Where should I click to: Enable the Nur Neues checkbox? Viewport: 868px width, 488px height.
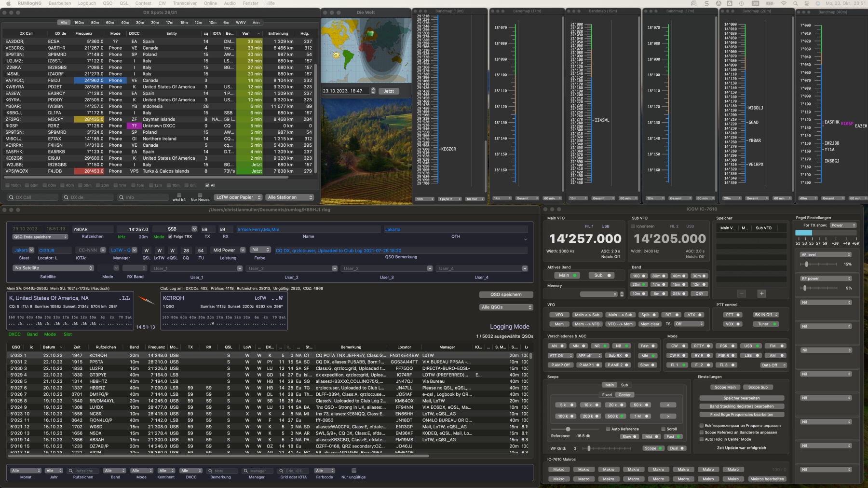[200, 195]
